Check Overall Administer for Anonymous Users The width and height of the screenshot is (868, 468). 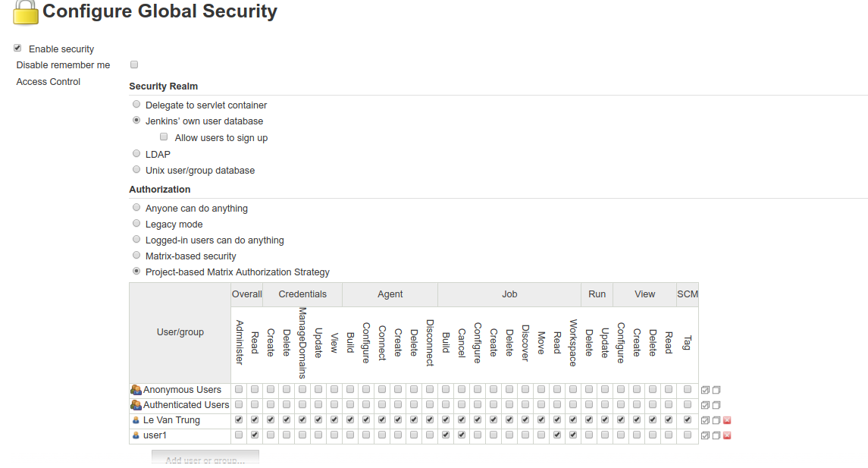coord(239,389)
